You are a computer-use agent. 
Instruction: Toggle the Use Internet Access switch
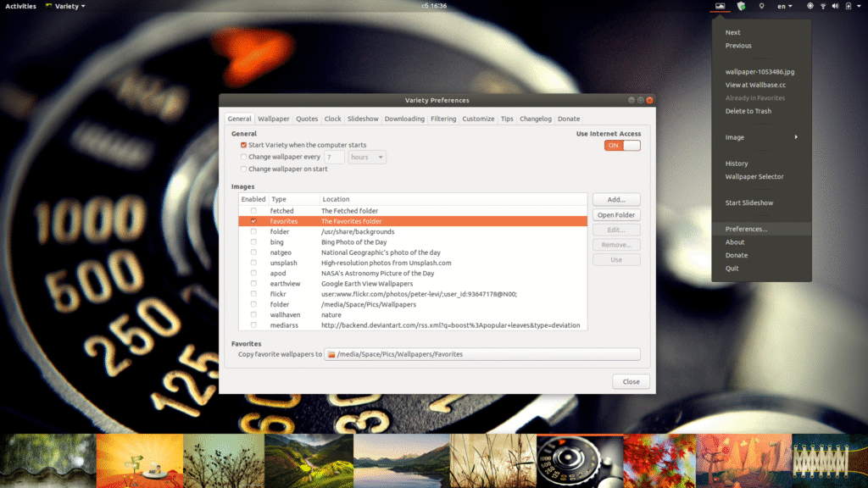point(622,146)
